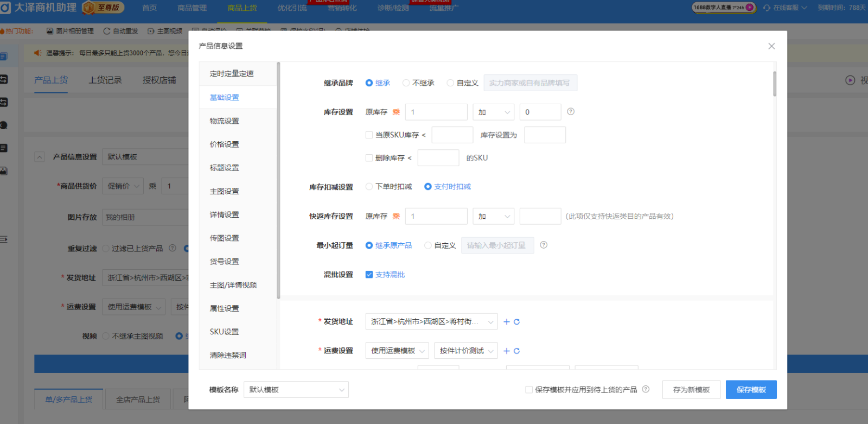This screenshot has width=868, height=424.
Task: Select the 继承 brand radio button
Action: coord(369,83)
